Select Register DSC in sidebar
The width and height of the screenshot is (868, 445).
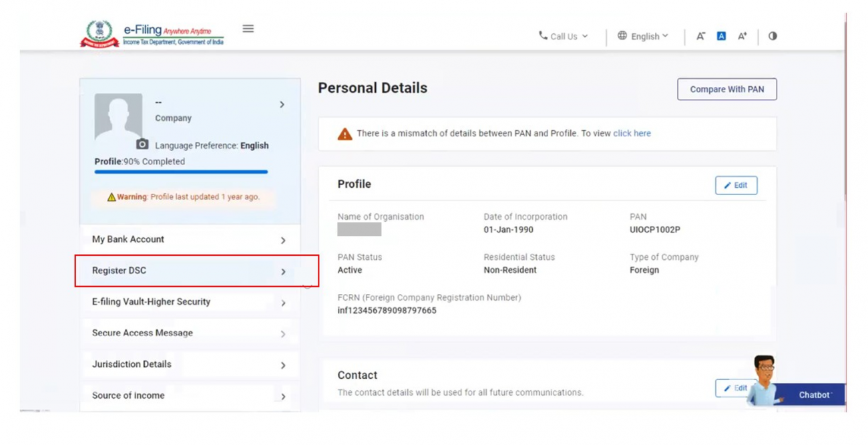pos(190,271)
